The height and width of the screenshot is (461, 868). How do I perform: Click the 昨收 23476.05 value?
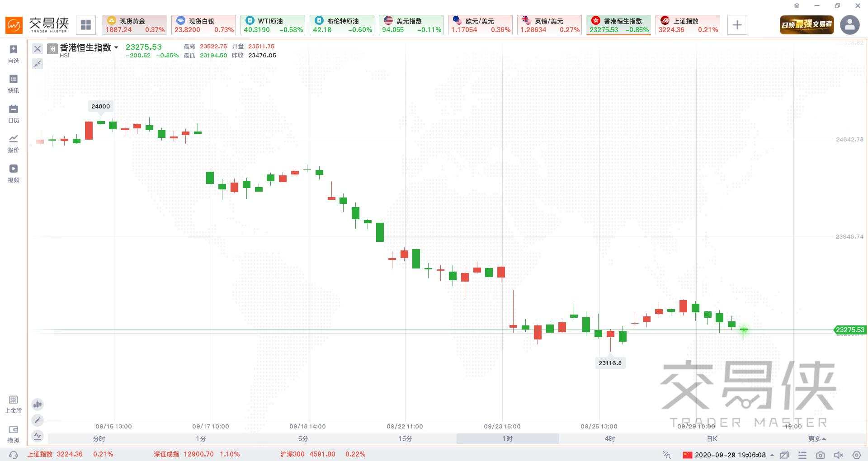[262, 55]
